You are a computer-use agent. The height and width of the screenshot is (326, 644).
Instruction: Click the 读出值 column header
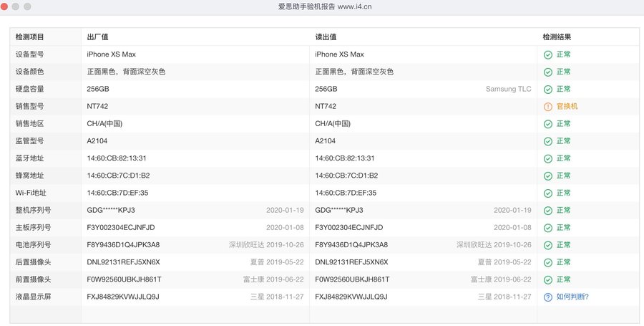[326, 37]
